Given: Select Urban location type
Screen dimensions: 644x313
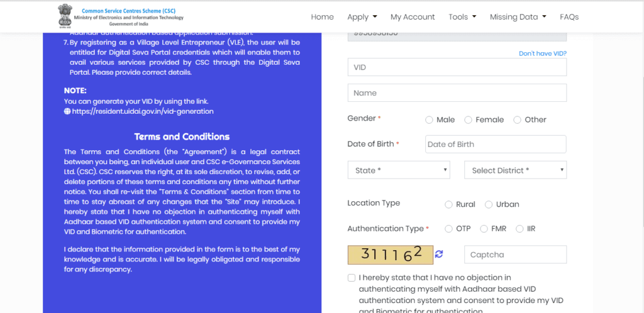Looking at the screenshot, I should (x=489, y=204).
